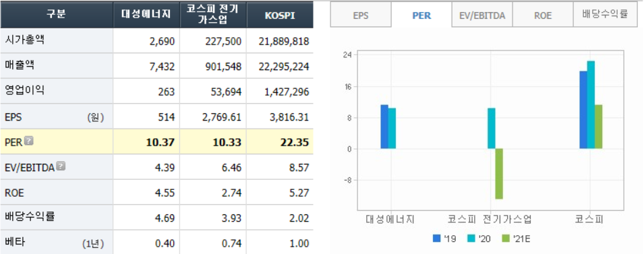This screenshot has width=644, height=254.
Task: Click the PER value 10.37
Action: 160,142
